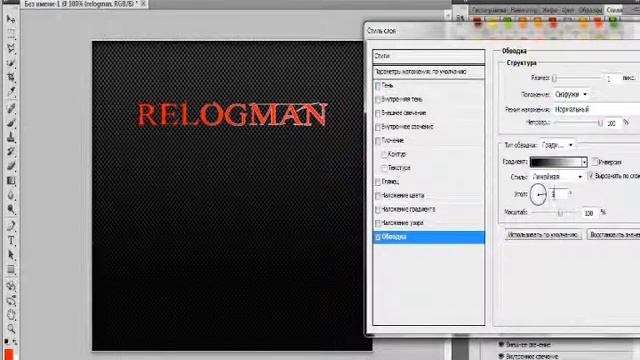Enable the Контур sub-option checkbox

click(x=384, y=154)
